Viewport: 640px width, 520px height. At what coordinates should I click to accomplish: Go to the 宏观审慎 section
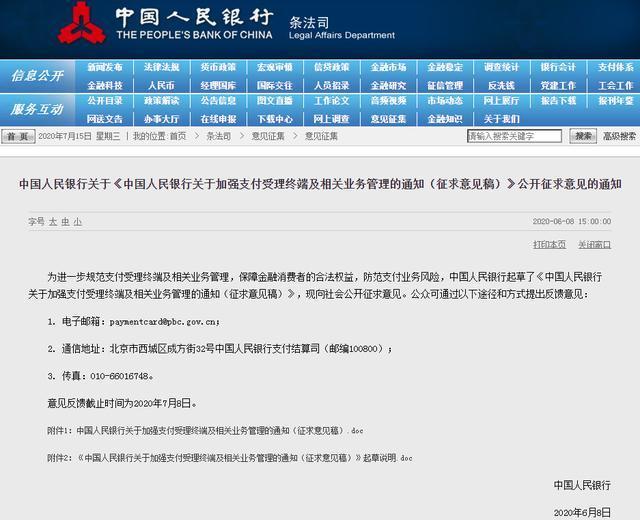tap(275, 67)
